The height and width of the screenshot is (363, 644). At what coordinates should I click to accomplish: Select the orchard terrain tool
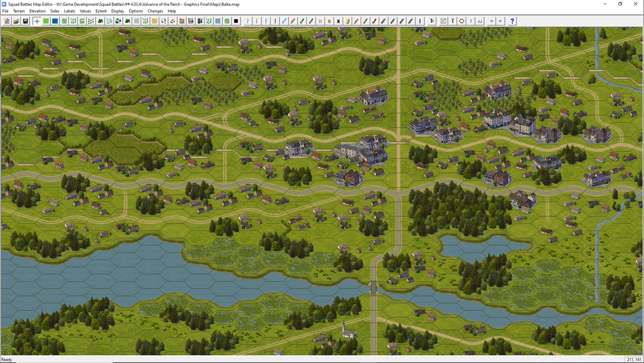[x=90, y=20]
